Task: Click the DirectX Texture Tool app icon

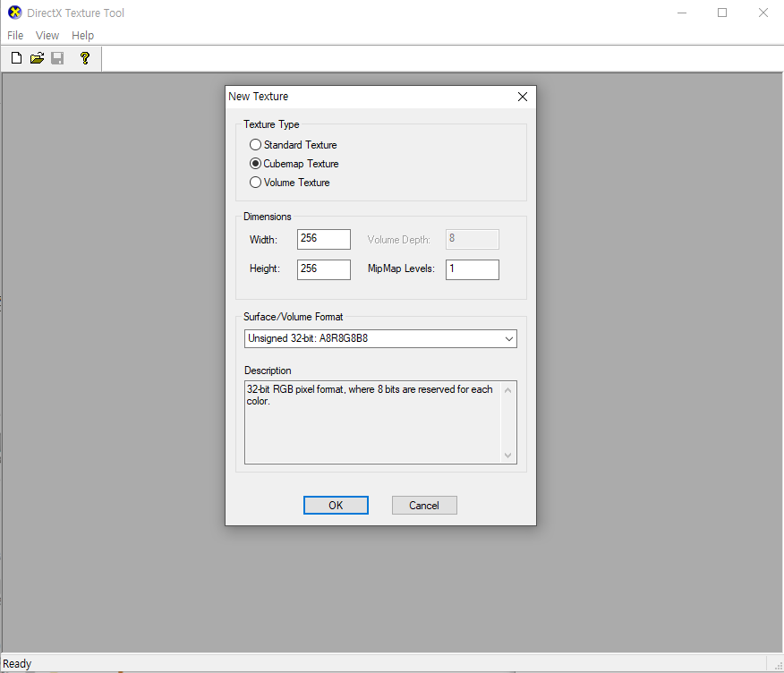Action: [15, 13]
